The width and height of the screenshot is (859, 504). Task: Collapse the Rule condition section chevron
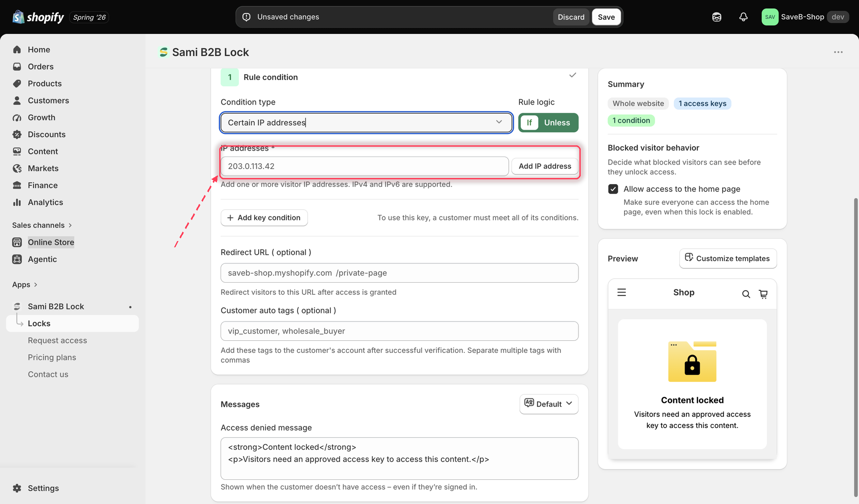[x=572, y=75]
